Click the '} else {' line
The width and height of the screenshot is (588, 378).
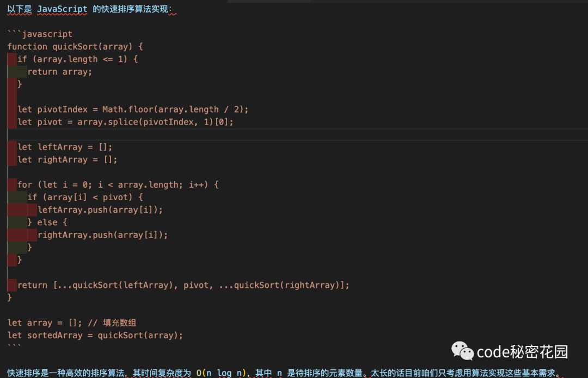coord(47,222)
